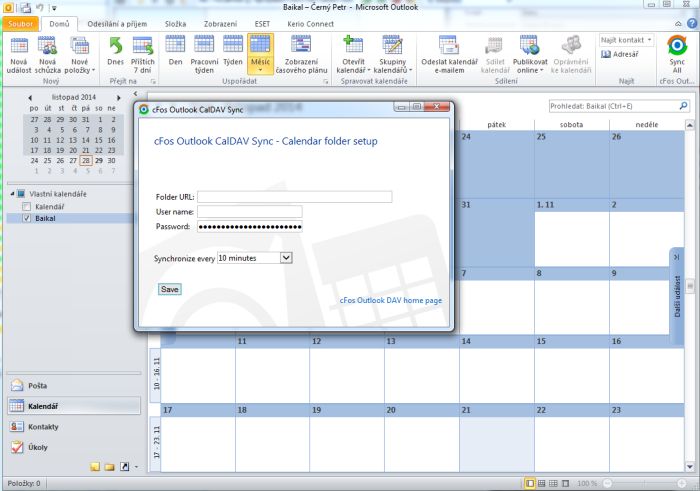Open the Kerio Connect ribbon tab
Viewport: 700px width, 491px height.
310,24
